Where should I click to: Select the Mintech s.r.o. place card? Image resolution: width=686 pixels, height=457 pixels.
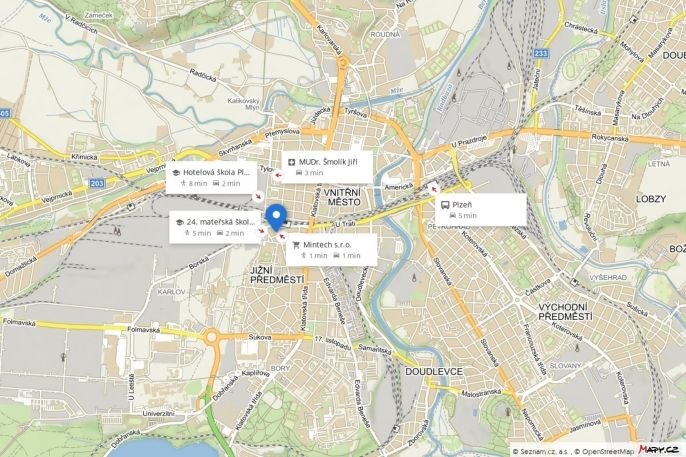click(x=331, y=250)
